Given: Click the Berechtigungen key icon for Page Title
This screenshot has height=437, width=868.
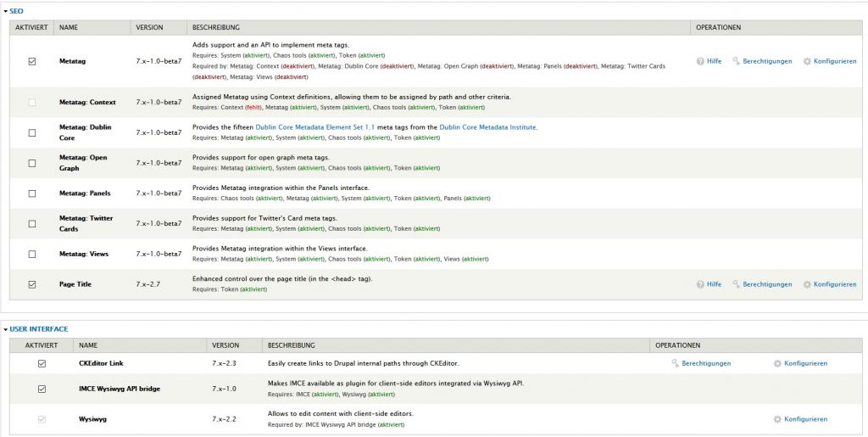Looking at the screenshot, I should coord(737,284).
